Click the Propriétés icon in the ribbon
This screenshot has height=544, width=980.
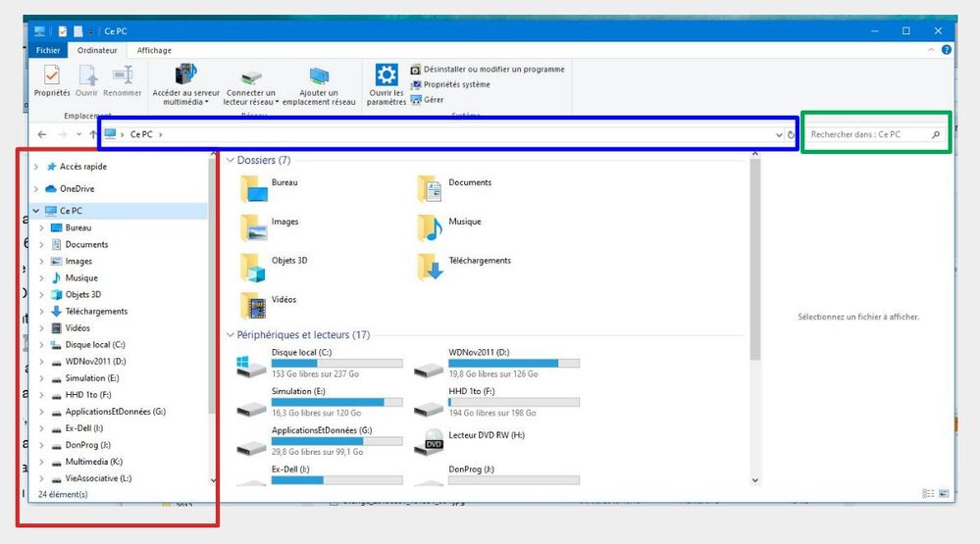click(x=52, y=75)
